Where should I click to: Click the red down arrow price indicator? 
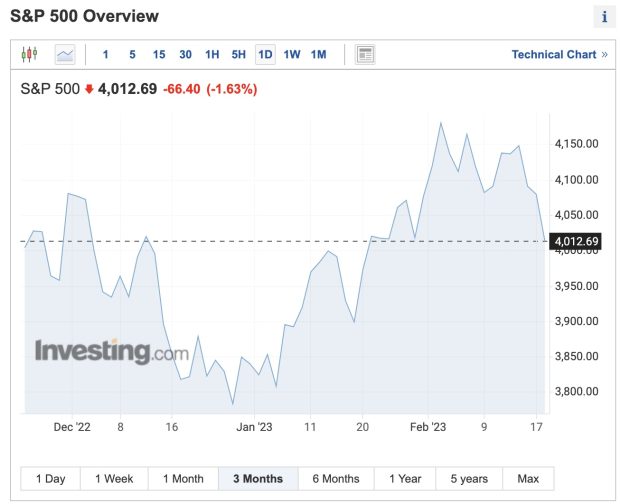(x=89, y=89)
